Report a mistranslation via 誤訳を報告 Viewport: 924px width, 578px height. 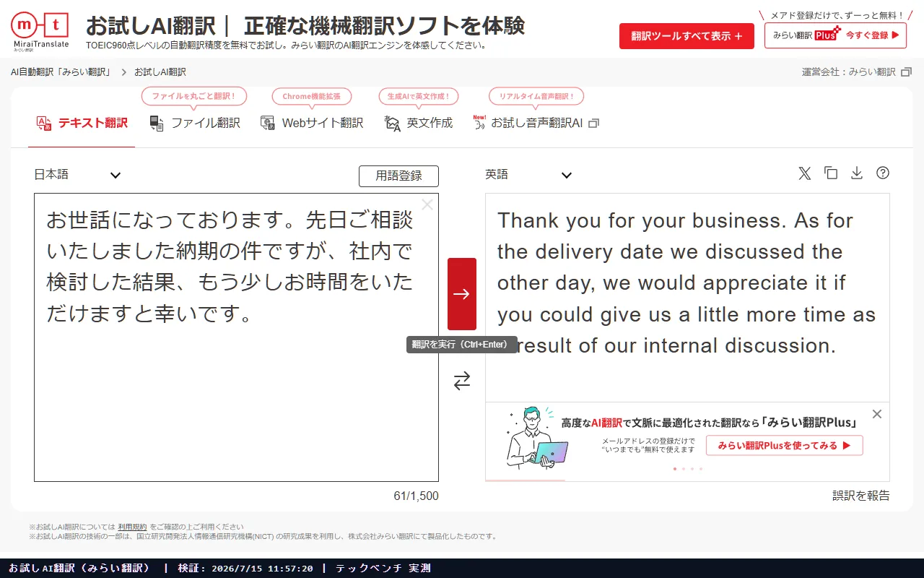(861, 496)
